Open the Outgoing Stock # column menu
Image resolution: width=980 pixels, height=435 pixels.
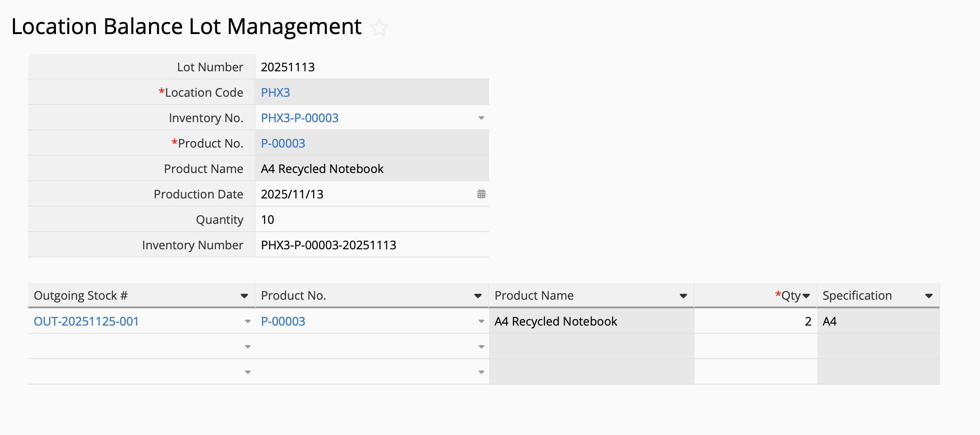point(244,296)
